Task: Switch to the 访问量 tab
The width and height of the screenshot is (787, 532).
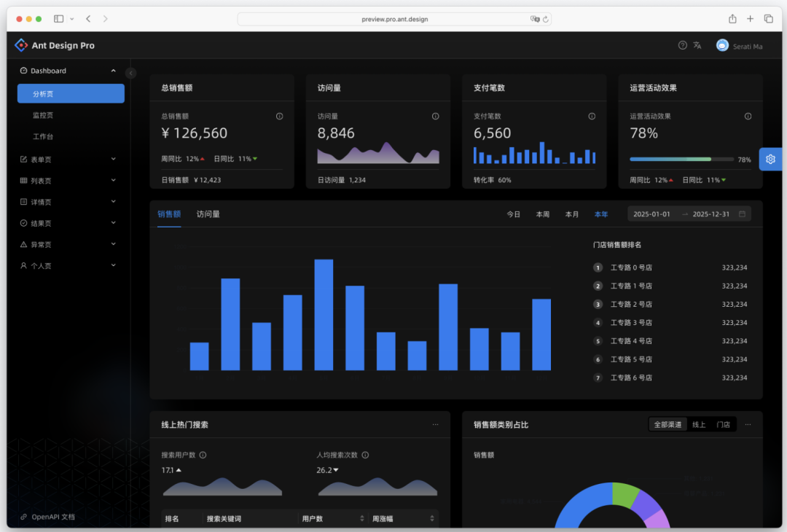Action: tap(208, 214)
